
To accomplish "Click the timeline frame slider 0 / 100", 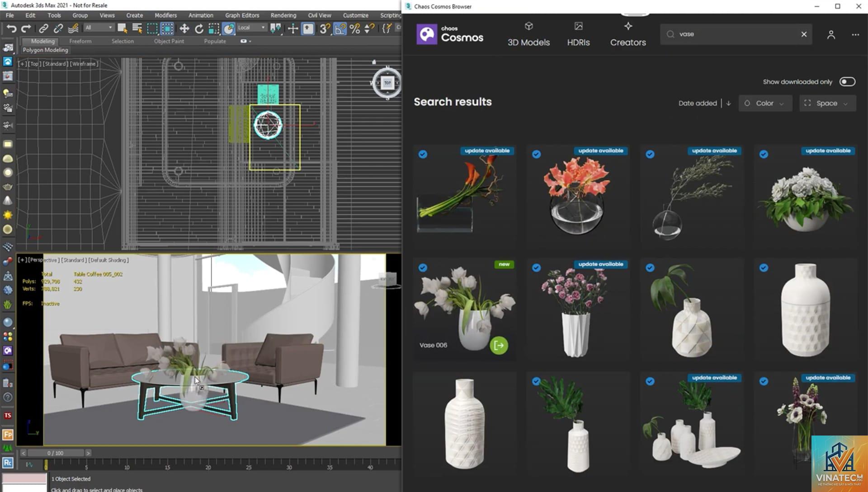I will [x=56, y=453].
